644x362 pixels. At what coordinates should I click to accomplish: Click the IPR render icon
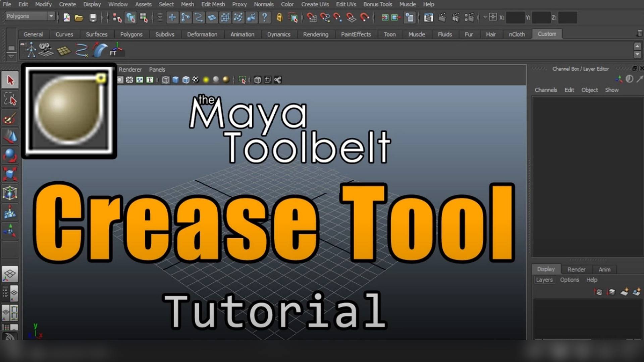[x=455, y=17]
